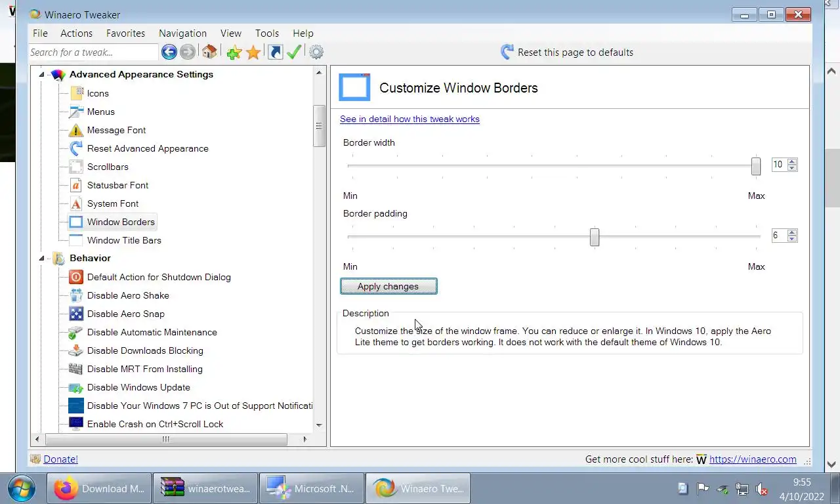Click the Apply changes button
This screenshot has height=504, width=840.
point(388,286)
